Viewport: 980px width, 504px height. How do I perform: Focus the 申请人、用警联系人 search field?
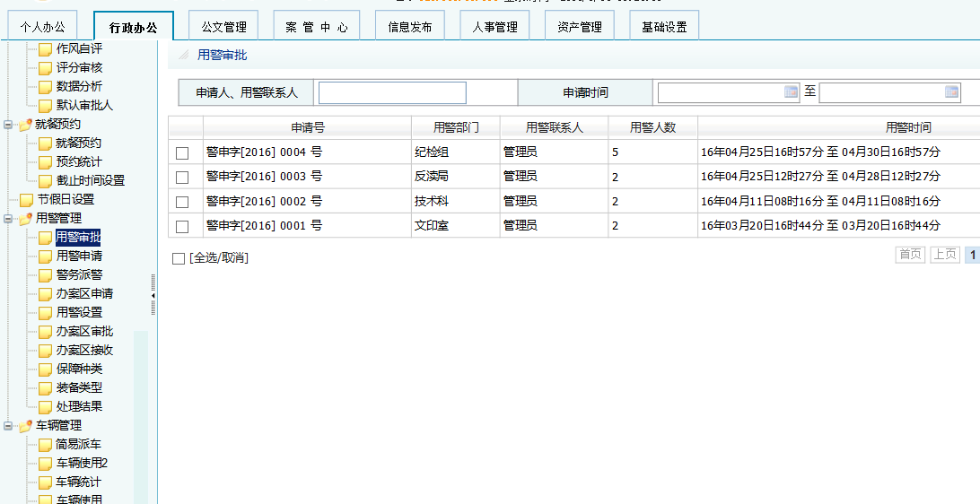[x=392, y=92]
